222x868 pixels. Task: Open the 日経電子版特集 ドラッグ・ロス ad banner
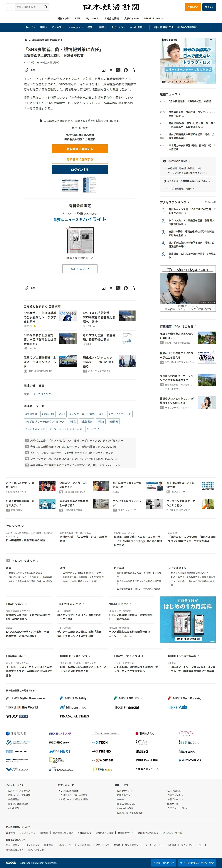click(188, 61)
